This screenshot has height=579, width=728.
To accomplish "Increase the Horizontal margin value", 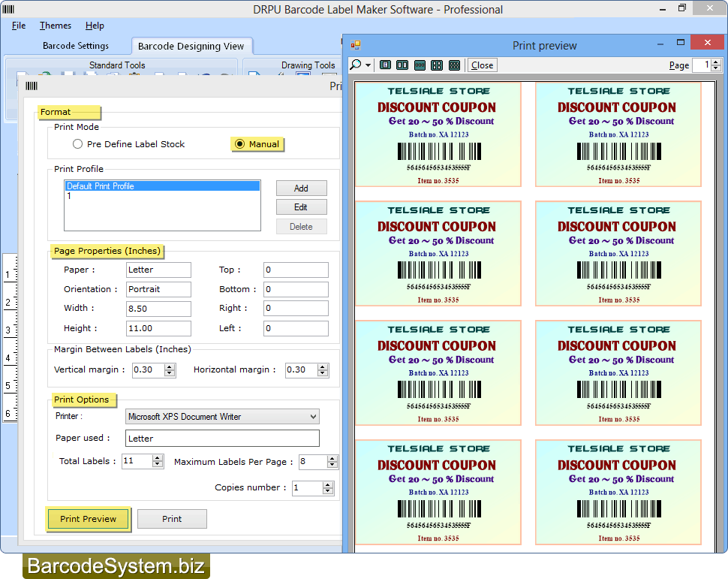I will 323,366.
